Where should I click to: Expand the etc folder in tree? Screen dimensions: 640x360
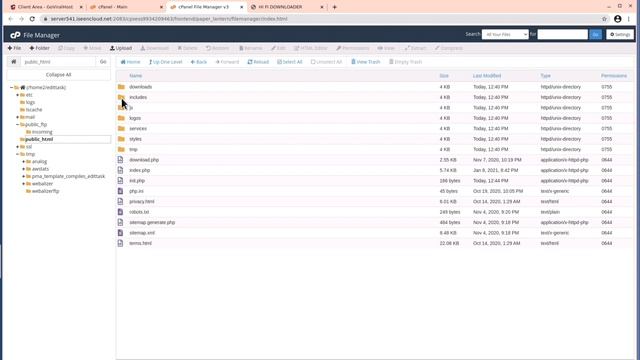[x=18, y=95]
